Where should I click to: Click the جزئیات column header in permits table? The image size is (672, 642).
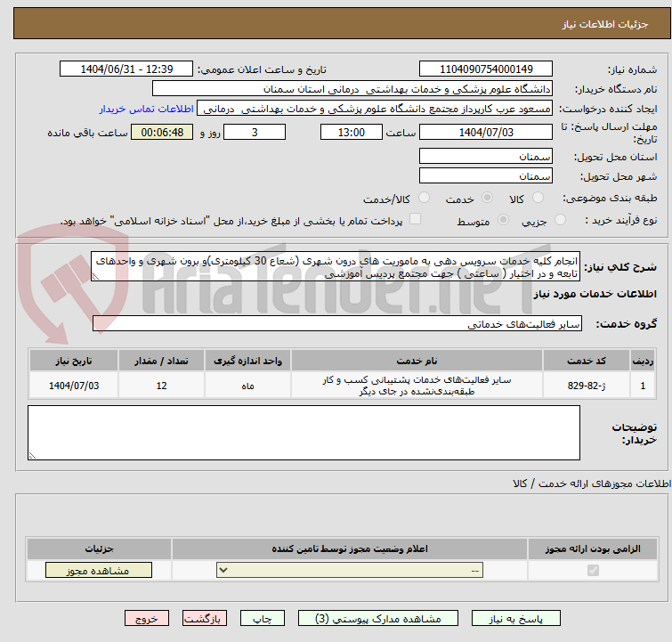coord(99,549)
